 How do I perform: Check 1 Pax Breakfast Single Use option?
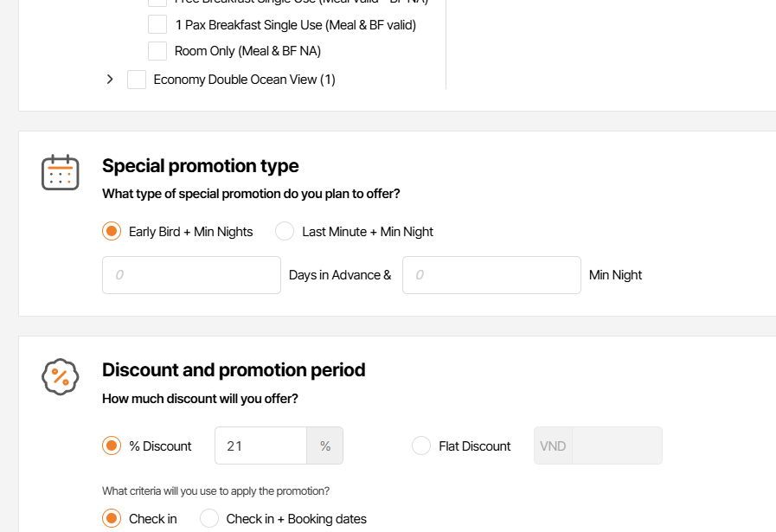pyautogui.click(x=157, y=25)
